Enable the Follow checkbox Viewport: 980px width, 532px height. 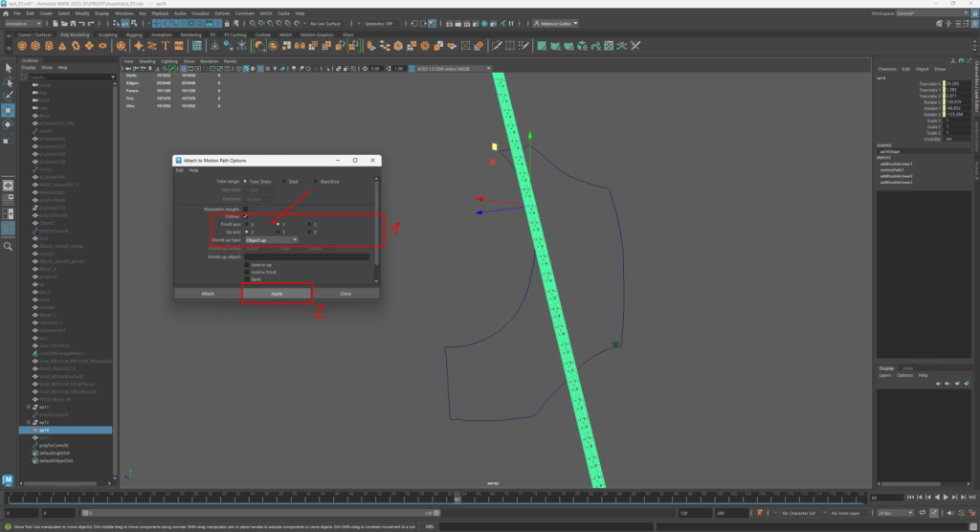pyautogui.click(x=245, y=216)
